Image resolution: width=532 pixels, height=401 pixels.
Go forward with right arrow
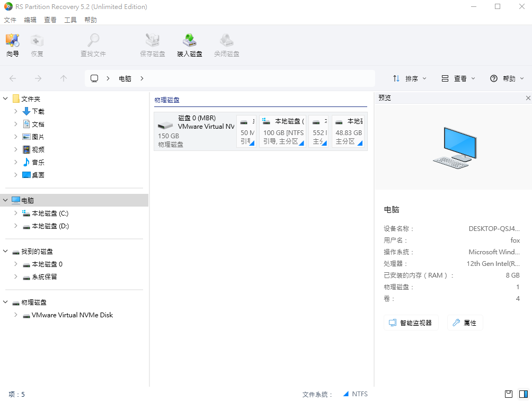(x=38, y=78)
